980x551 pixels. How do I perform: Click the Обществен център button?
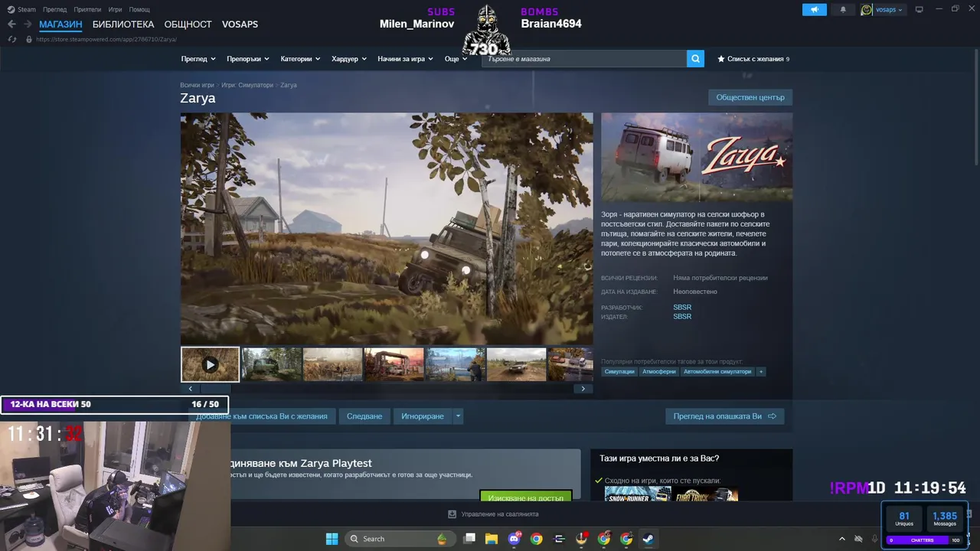click(x=750, y=97)
